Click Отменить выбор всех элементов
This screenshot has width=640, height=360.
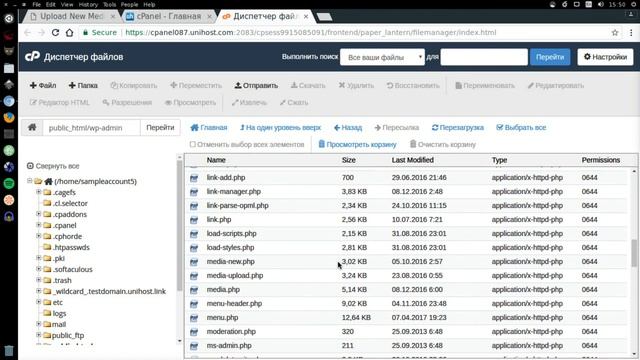247,144
